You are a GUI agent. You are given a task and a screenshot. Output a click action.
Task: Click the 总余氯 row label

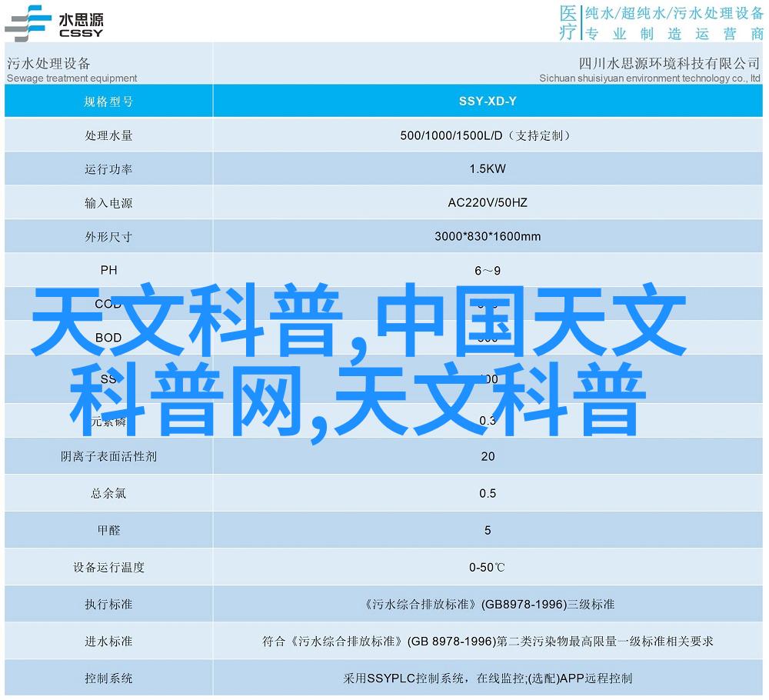[x=108, y=494]
